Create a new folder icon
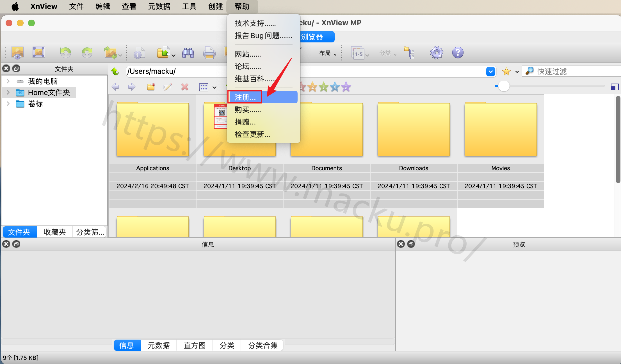 tap(151, 87)
